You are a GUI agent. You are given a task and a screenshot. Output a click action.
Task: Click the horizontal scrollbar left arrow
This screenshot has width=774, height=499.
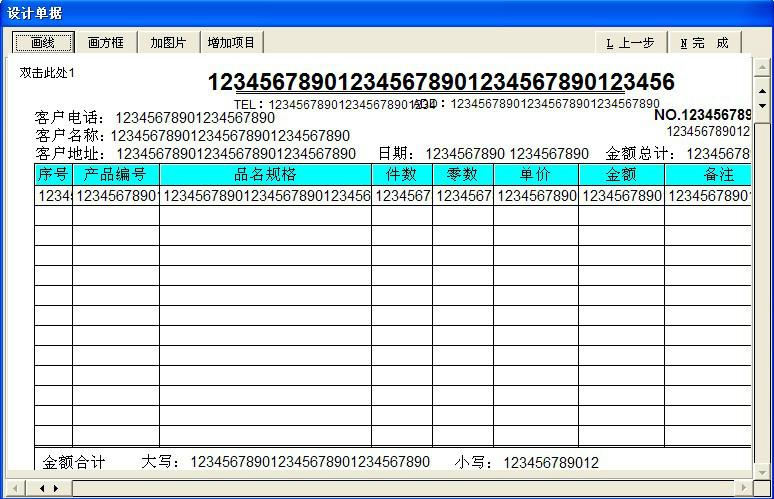point(15,488)
